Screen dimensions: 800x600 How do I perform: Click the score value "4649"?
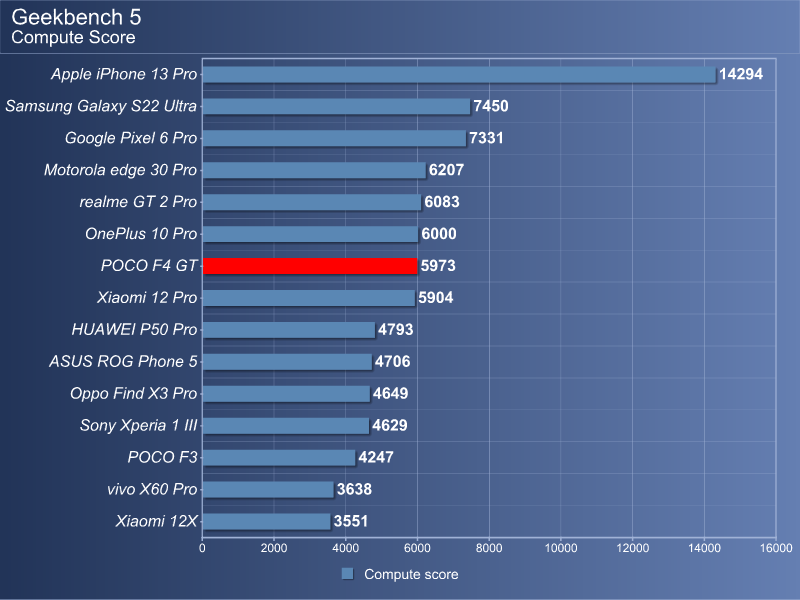(x=390, y=393)
